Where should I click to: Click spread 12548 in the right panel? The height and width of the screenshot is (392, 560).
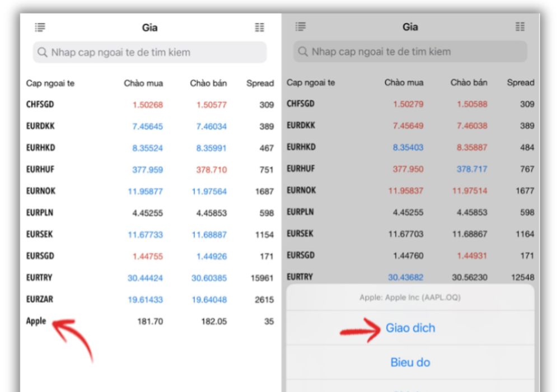click(522, 277)
